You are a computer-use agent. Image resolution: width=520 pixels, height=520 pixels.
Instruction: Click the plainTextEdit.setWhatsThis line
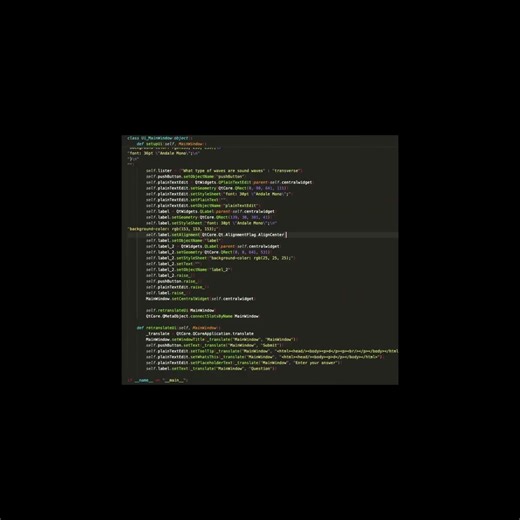(x=265, y=357)
